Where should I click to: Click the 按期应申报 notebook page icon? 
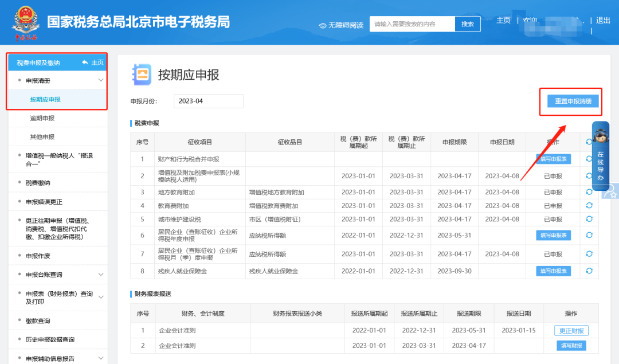click(142, 74)
